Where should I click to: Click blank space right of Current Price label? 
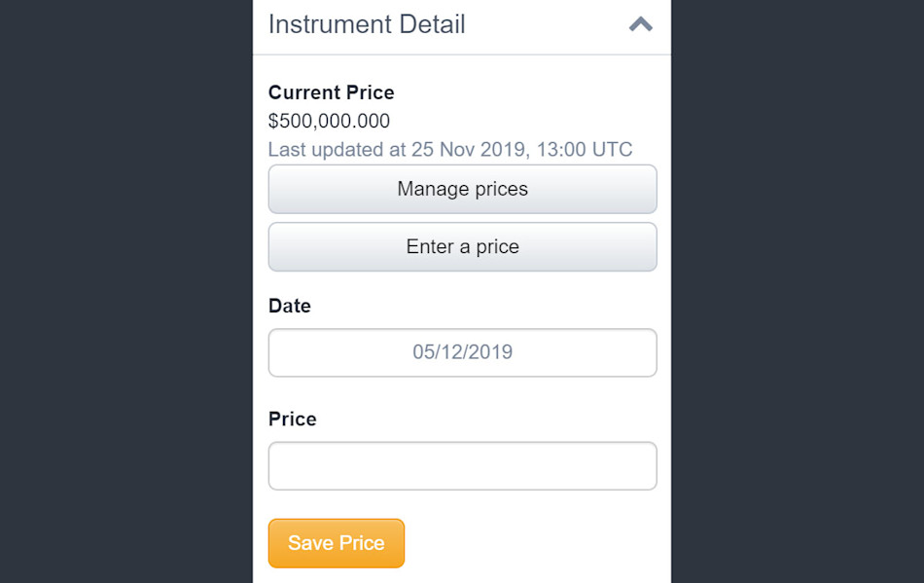pyautogui.click(x=525, y=92)
